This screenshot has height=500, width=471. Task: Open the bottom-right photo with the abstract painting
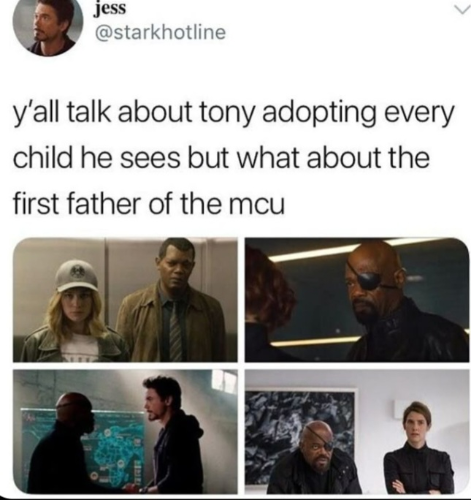tap(357, 432)
